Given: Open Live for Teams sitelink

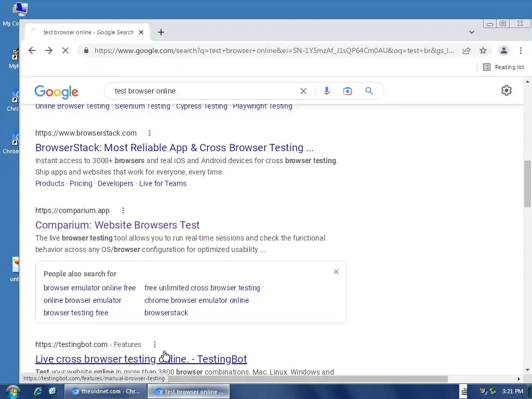Looking at the screenshot, I should tap(163, 183).
